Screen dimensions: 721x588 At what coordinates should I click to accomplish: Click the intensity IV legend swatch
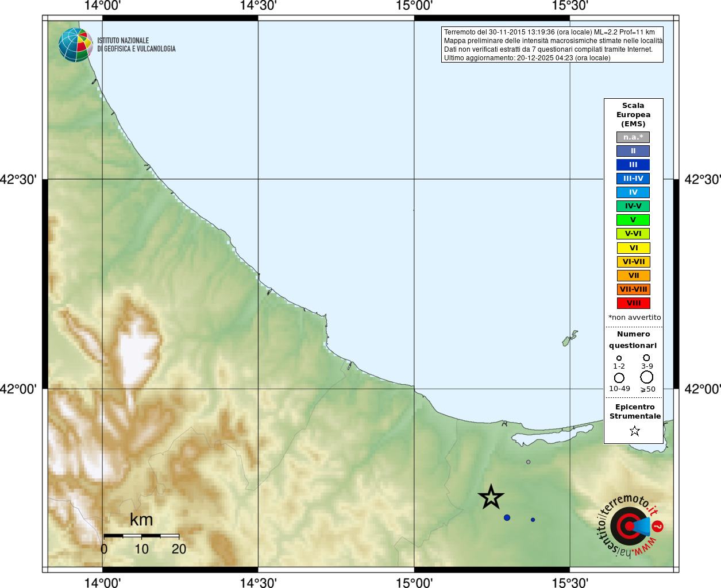pyautogui.click(x=633, y=192)
